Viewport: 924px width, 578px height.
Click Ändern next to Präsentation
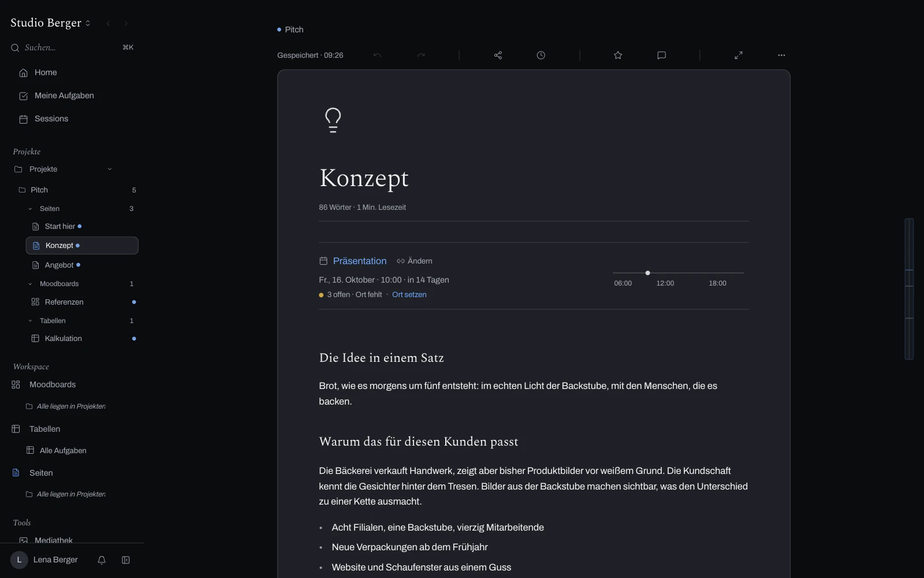pyautogui.click(x=415, y=261)
